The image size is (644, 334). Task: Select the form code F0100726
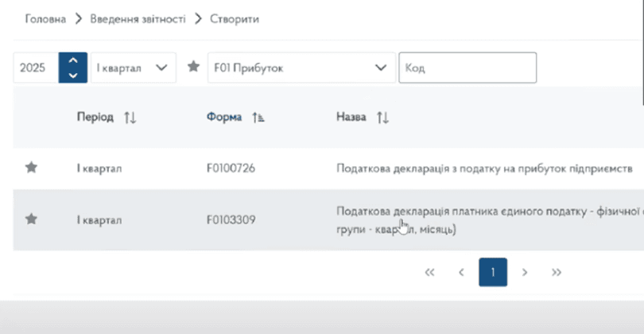(231, 169)
